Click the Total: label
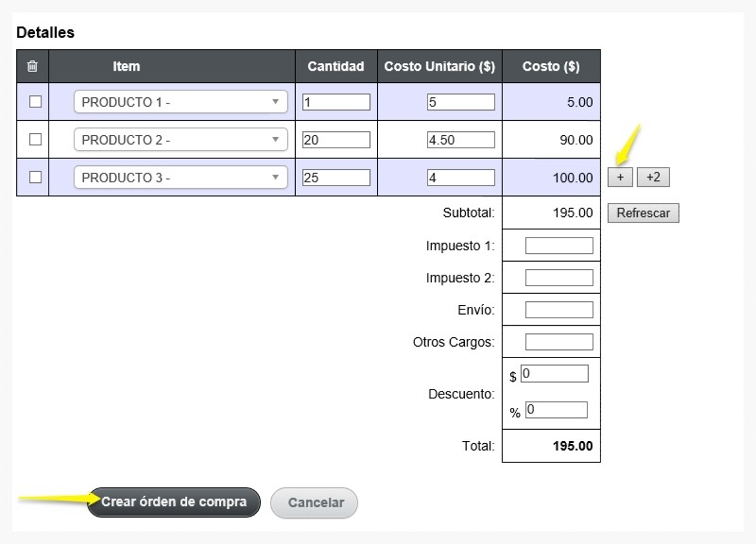The width and height of the screenshot is (756, 544). 478,446
